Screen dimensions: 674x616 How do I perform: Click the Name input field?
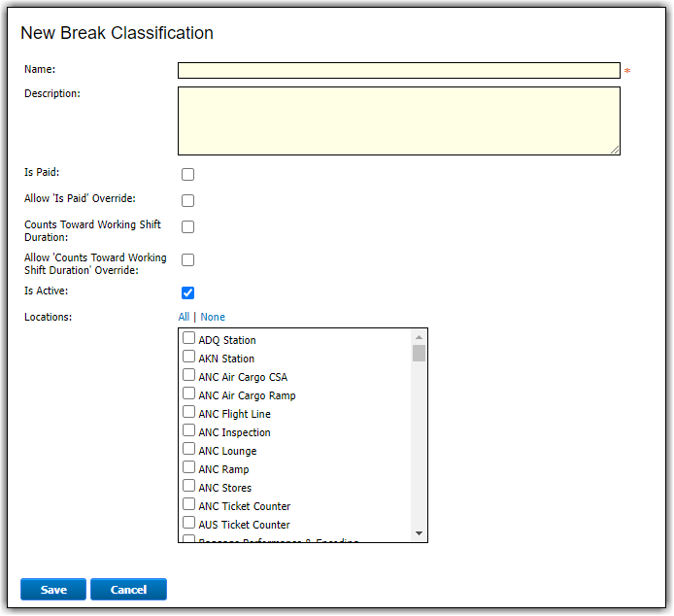click(x=398, y=70)
